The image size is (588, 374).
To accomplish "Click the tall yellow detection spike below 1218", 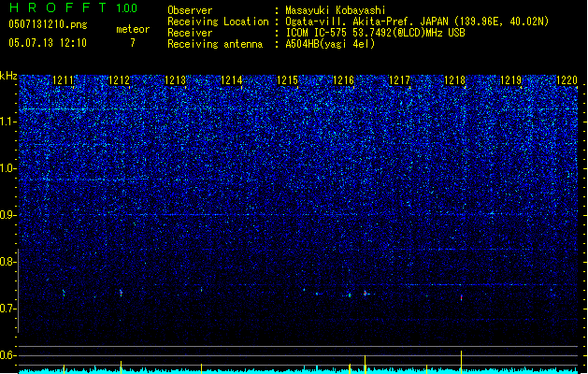I will pyautogui.click(x=461, y=362).
